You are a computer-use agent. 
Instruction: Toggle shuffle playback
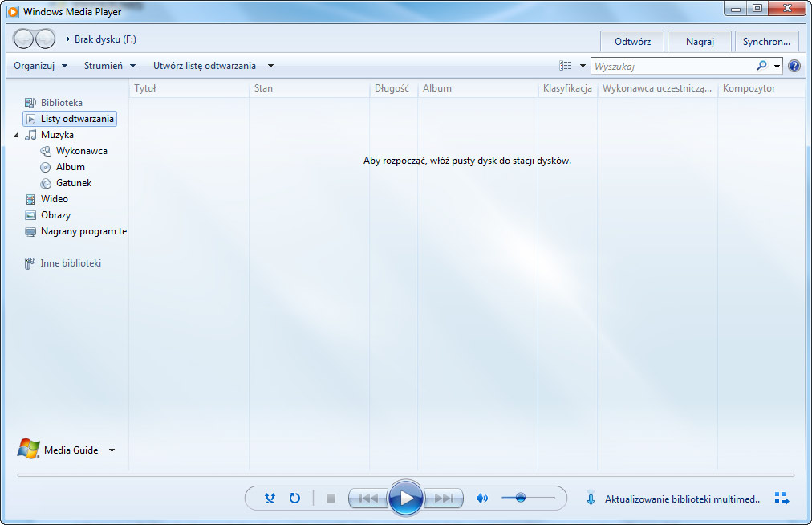pos(270,498)
